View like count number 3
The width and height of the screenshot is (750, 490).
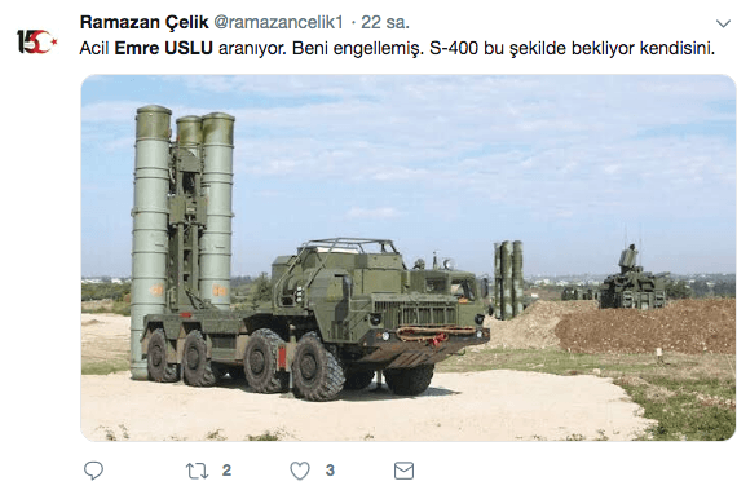[330, 471]
